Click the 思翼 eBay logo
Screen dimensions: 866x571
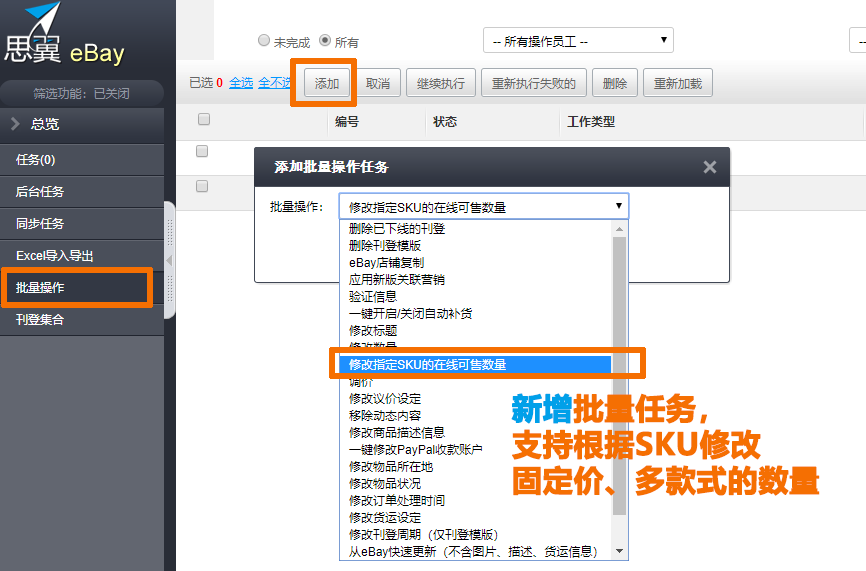[x=64, y=36]
